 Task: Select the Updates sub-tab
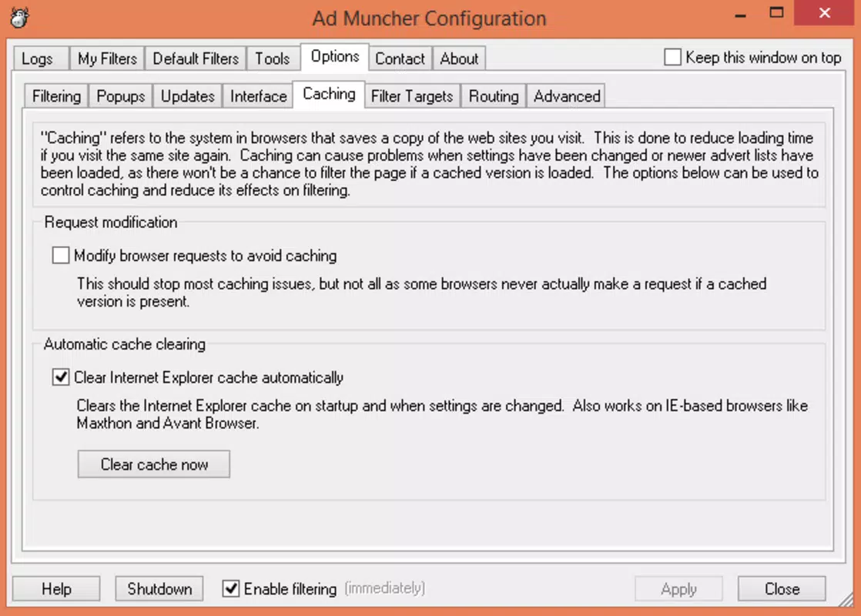188,96
